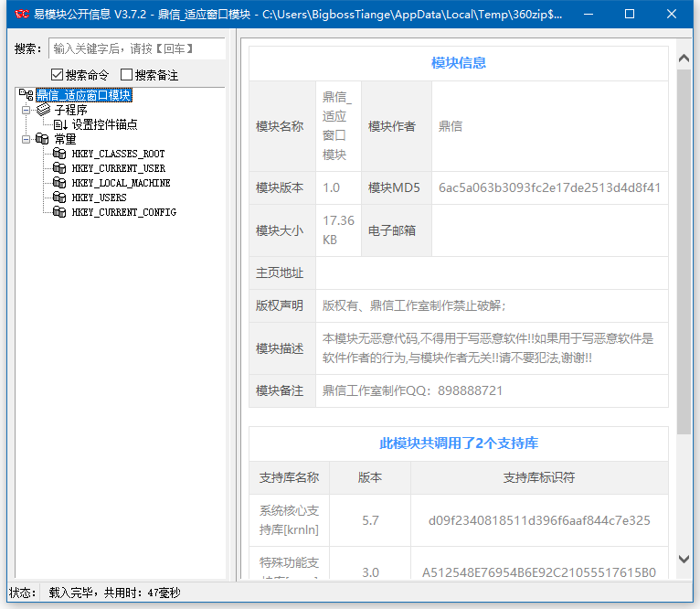Image resolution: width=700 pixels, height=609 pixels.
Task: Close the 易模块公开信息 window
Action: coord(672,15)
